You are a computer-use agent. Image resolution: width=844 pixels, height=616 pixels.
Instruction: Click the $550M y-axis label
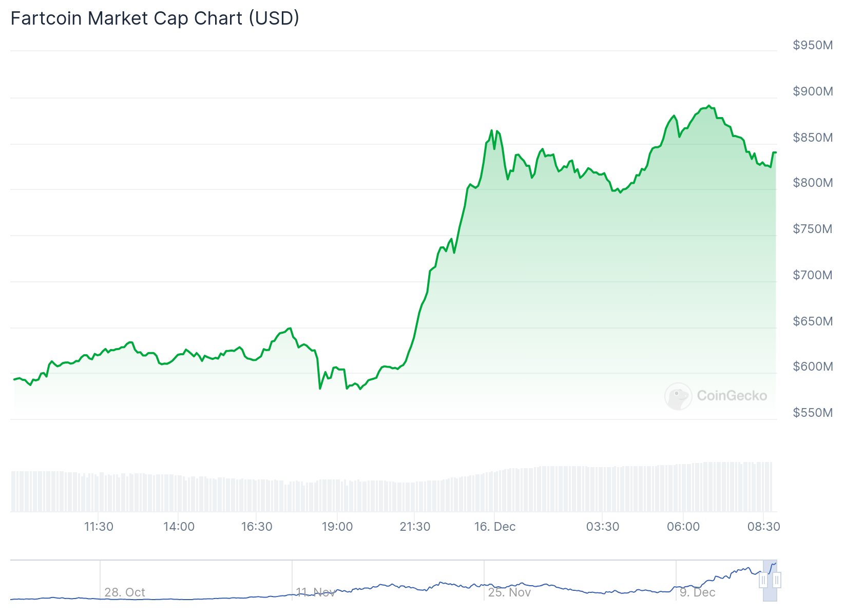click(813, 413)
